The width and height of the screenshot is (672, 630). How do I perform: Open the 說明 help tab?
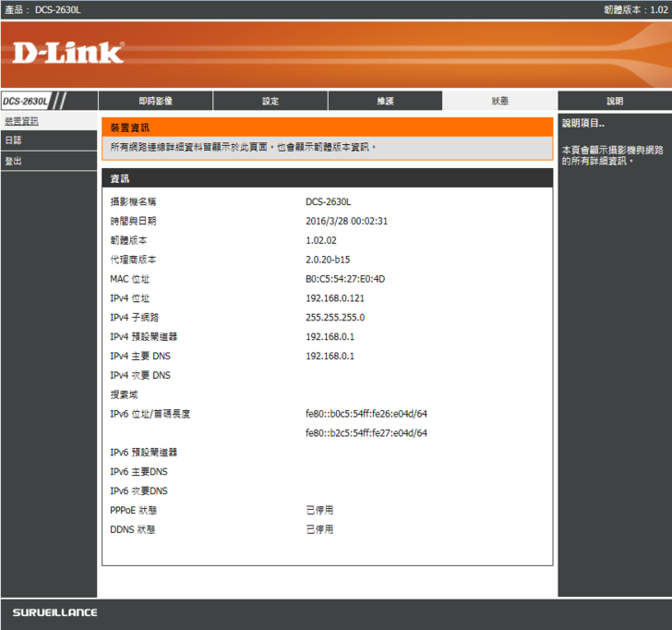pos(615,101)
